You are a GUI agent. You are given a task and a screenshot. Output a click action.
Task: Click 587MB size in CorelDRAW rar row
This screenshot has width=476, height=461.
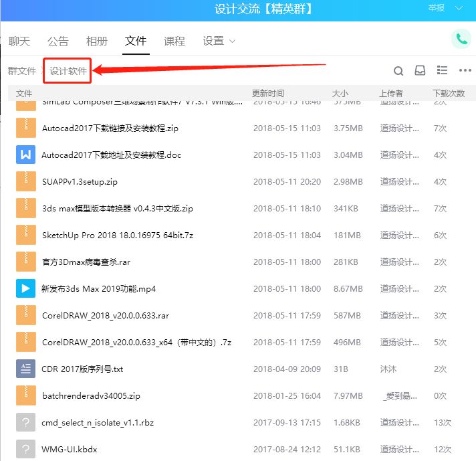click(x=347, y=315)
